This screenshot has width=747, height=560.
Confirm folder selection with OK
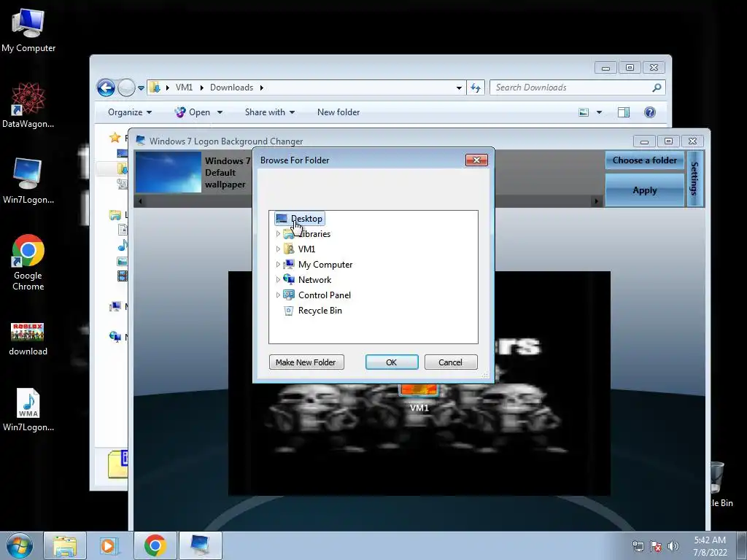click(x=392, y=362)
